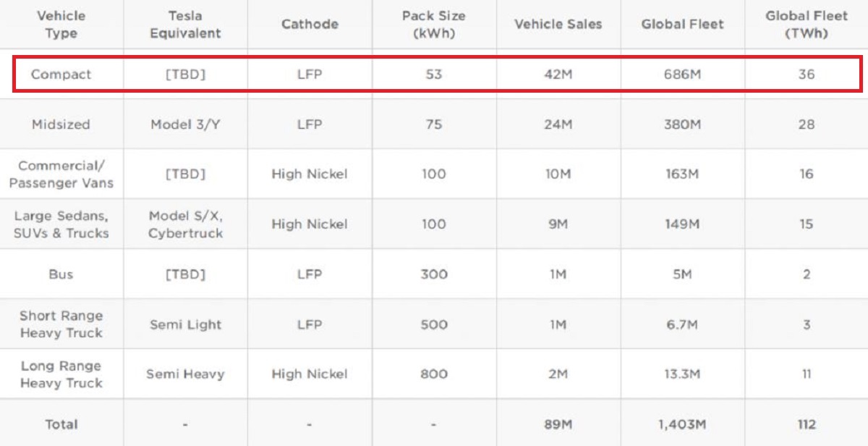This screenshot has width=868, height=446.
Task: Select the Semi Light cell
Action: point(185,324)
